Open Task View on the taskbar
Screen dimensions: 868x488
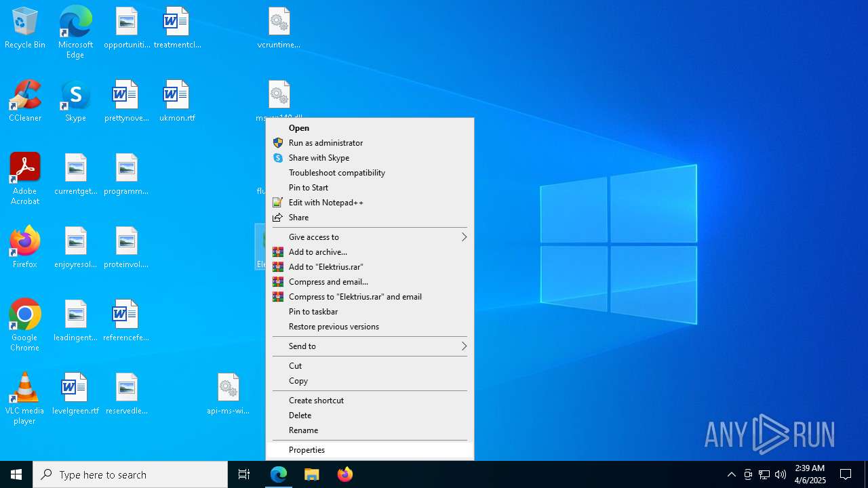[x=244, y=474]
